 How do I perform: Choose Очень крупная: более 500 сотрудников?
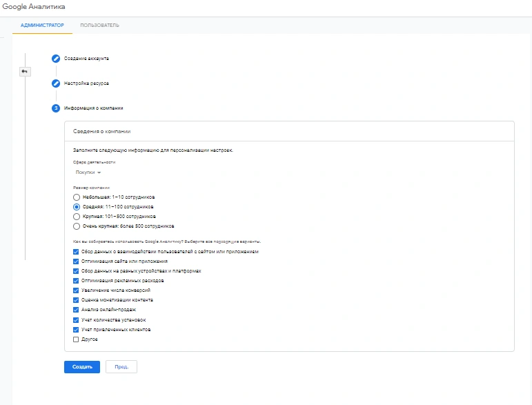pos(77,226)
